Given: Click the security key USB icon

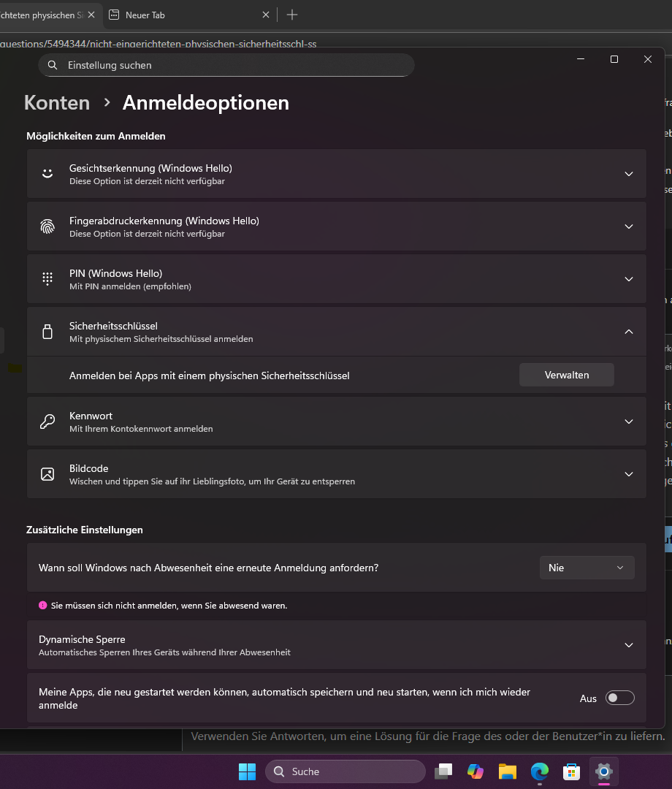Looking at the screenshot, I should pyautogui.click(x=47, y=332).
